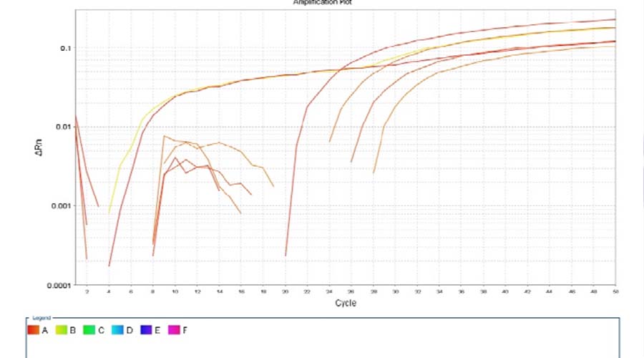Click the 0.01 y-axis tick label
This screenshot has width=644, height=358.
(64, 127)
